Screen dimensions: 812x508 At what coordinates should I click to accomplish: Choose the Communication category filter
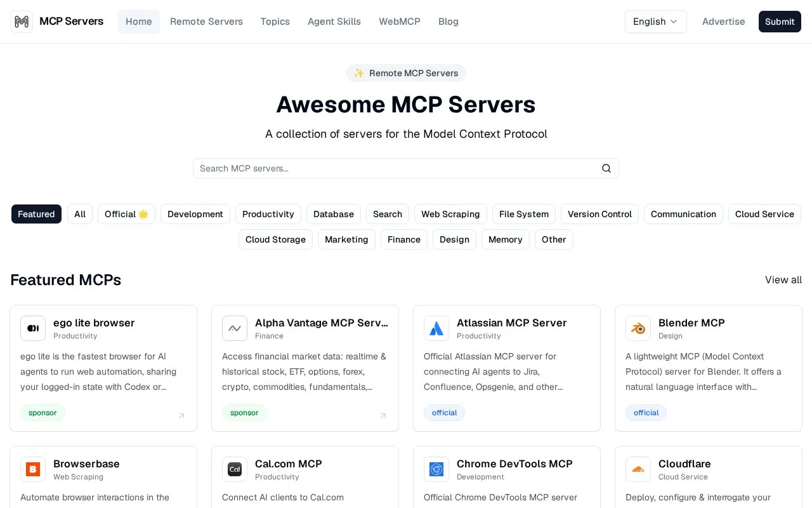[x=683, y=214]
